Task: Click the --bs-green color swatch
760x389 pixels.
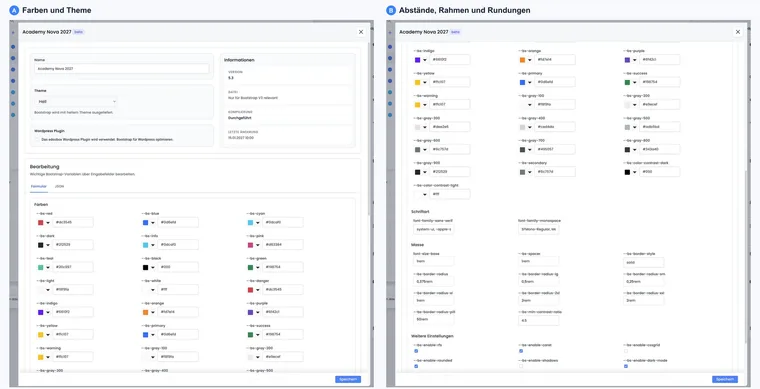Action: pyautogui.click(x=251, y=267)
